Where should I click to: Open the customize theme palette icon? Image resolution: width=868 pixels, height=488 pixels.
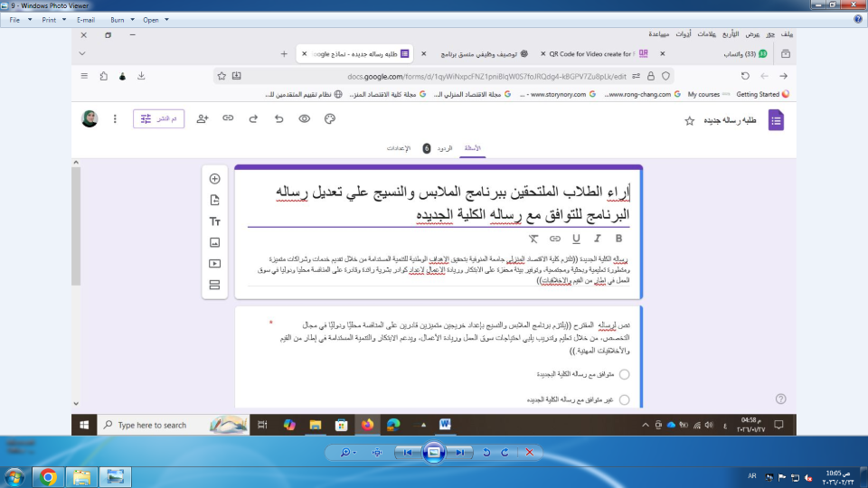pos(330,118)
